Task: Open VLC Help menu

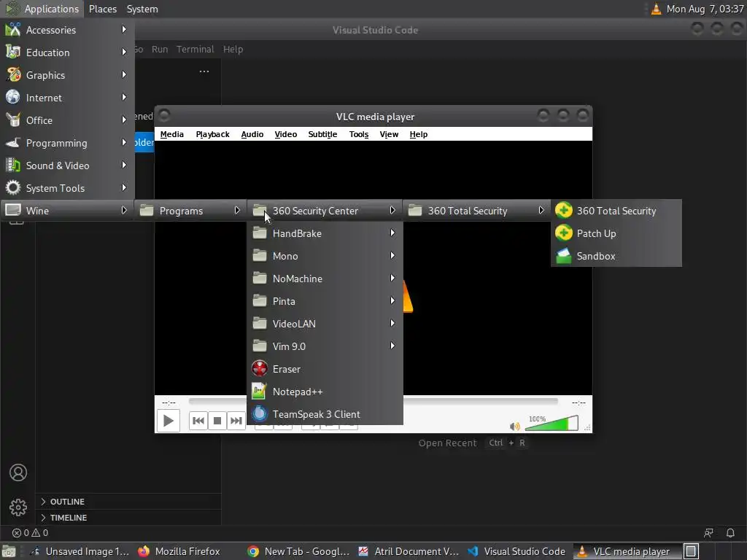Action: 418,134
